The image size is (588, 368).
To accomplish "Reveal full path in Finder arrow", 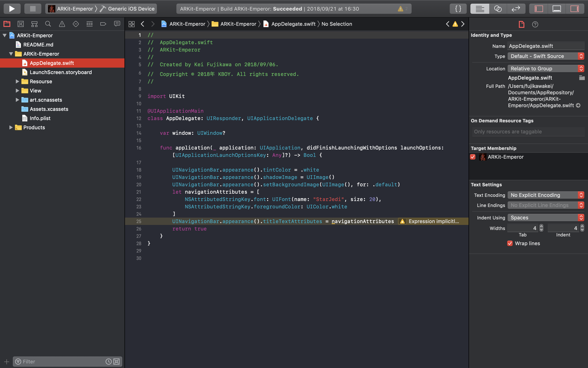I will (578, 105).
